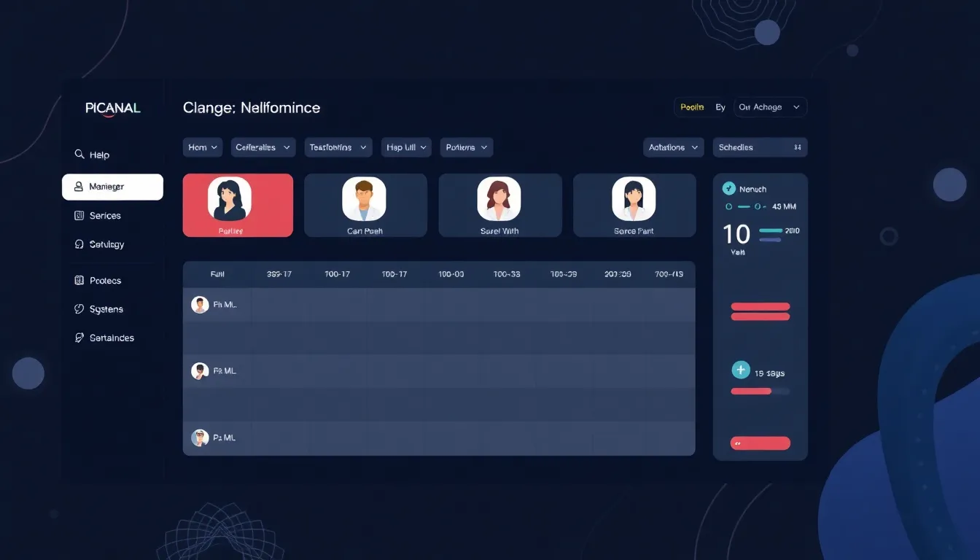Open the Hom dropdown
This screenshot has height=560, width=980.
(203, 147)
